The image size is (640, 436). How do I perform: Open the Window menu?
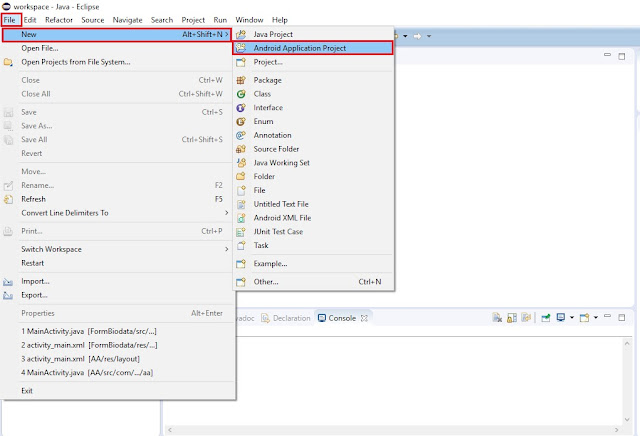(249, 20)
